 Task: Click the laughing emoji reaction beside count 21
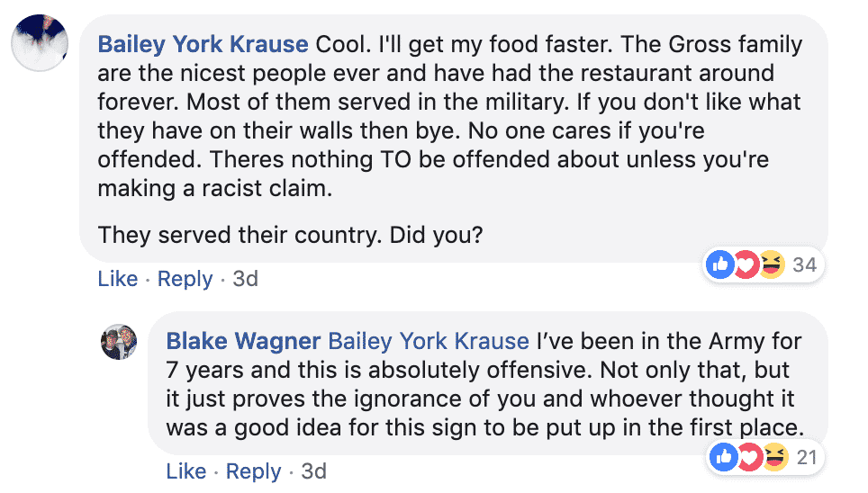pyautogui.click(x=774, y=456)
